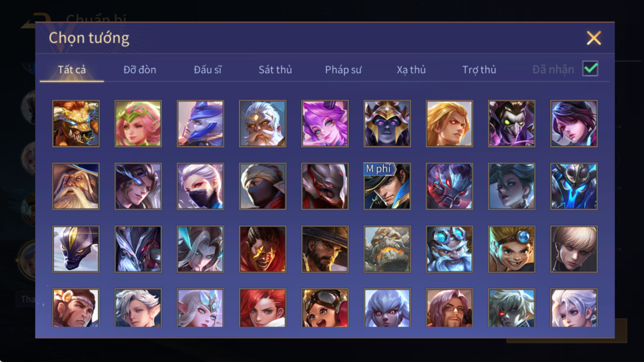Choose the masked silver-haired ninja girl
The width and height of the screenshot is (644, 362).
[200, 186]
